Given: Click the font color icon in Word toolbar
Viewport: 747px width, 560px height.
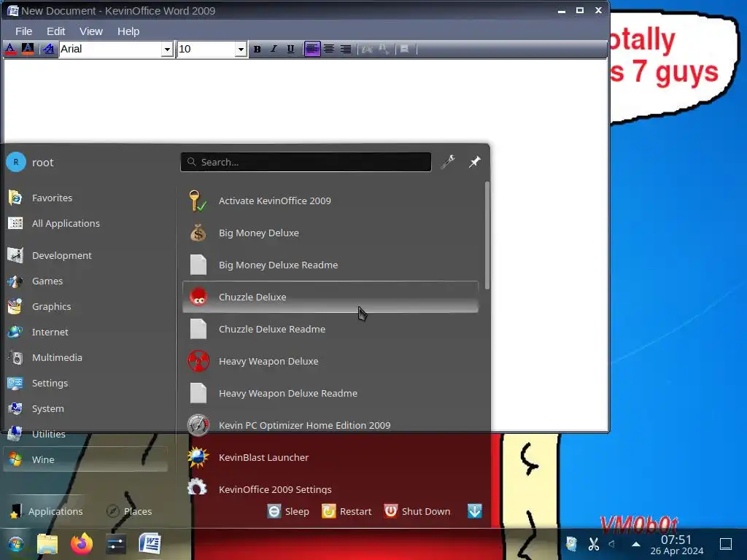Looking at the screenshot, I should (x=10, y=49).
